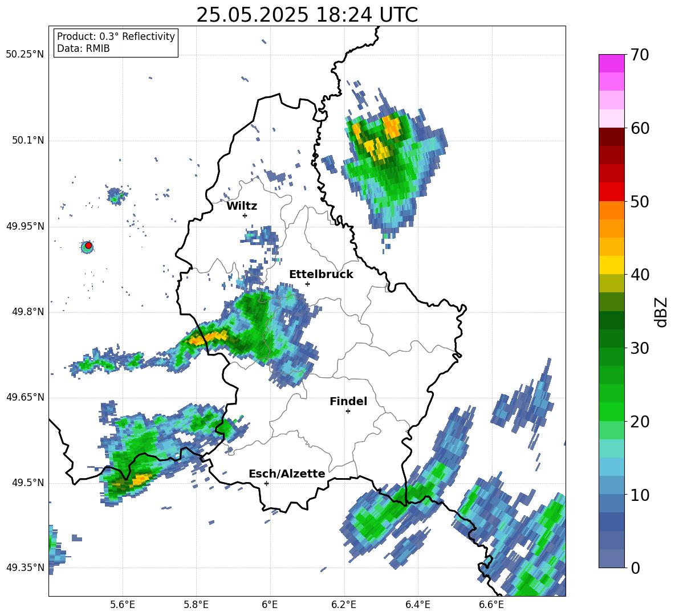Screen dimensions: 675x616
Task: Select the Esch/Alzette city label
Action: tap(287, 474)
